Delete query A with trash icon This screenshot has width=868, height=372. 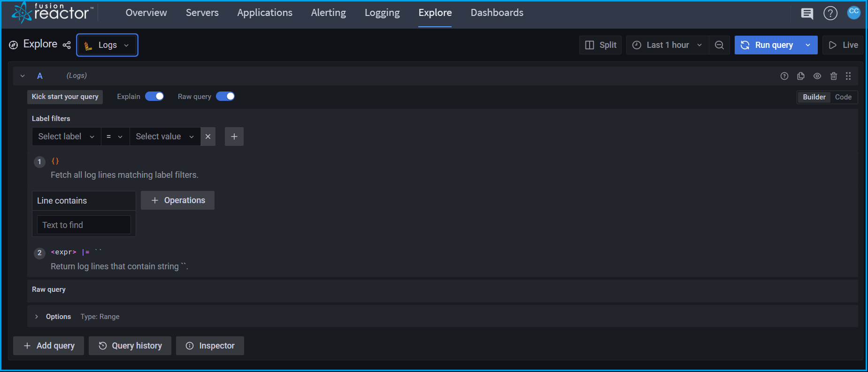coord(834,76)
